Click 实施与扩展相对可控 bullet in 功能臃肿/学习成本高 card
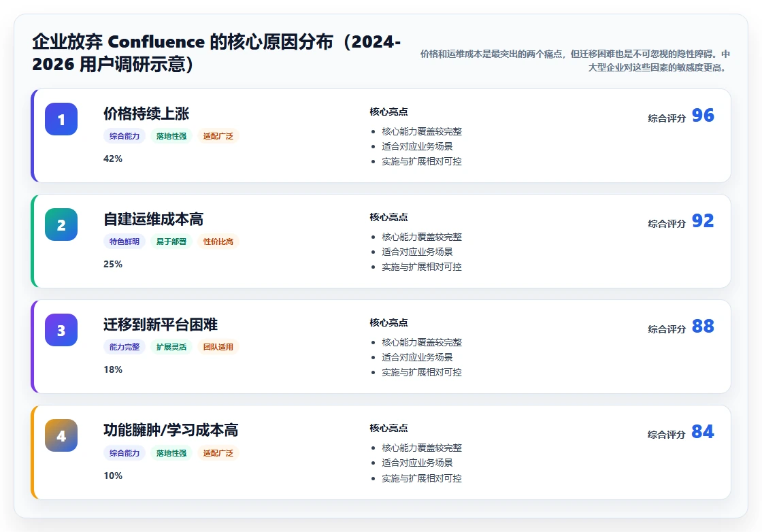The width and height of the screenshot is (762, 532). [x=421, y=478]
